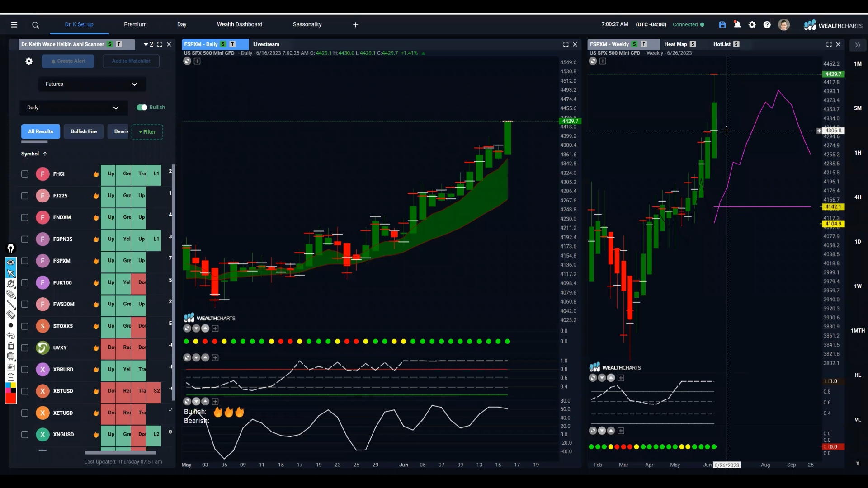Open the Wealth Dashboard tab
The width and height of the screenshot is (868, 488).
(x=240, y=24)
